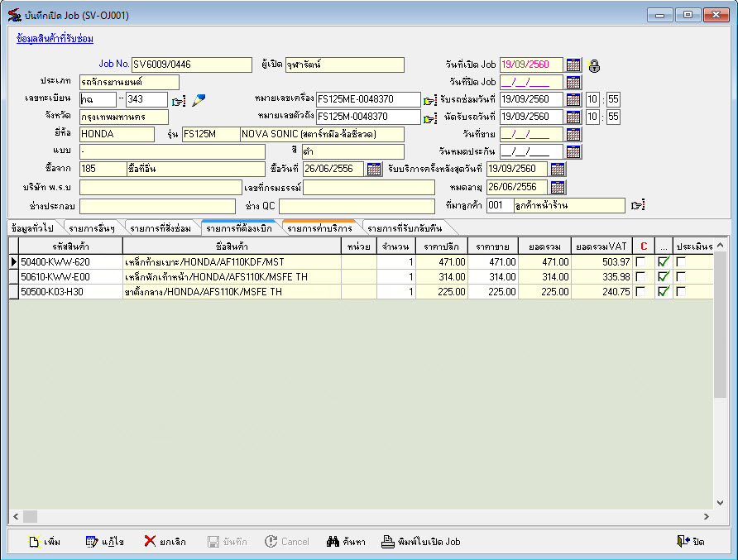The width and height of the screenshot is (738, 560).
Task: Click the ชื่อสินค้า column header
Action: (x=232, y=246)
